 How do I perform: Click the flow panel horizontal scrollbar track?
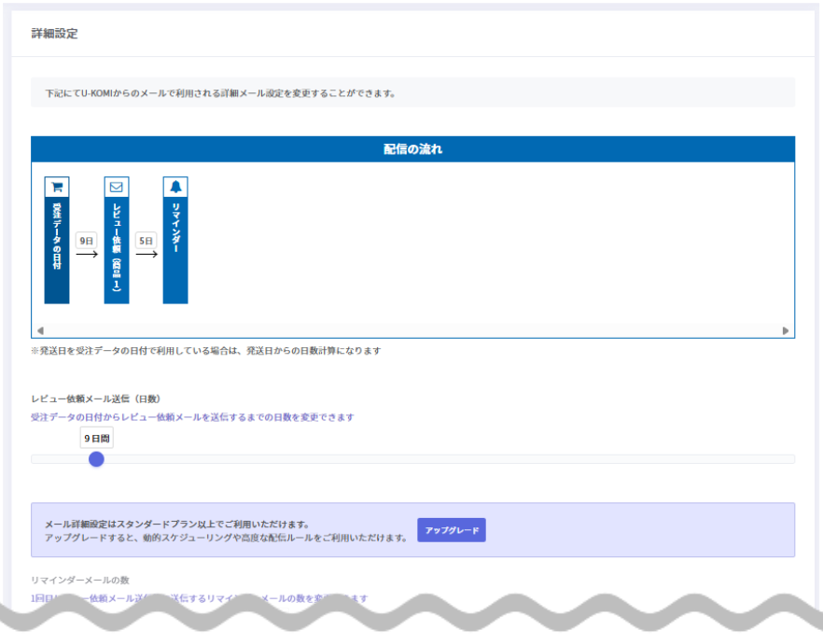(412, 330)
